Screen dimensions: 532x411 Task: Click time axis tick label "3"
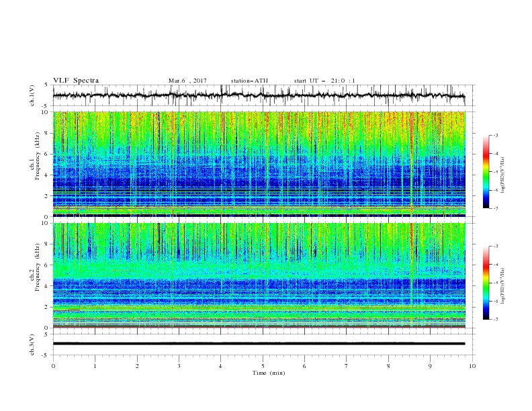pos(179,366)
